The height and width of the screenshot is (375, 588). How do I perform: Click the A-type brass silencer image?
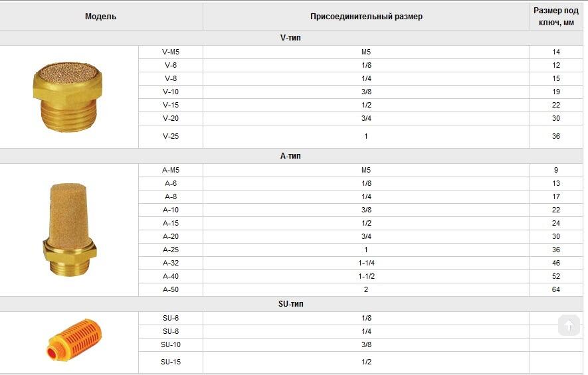point(70,229)
